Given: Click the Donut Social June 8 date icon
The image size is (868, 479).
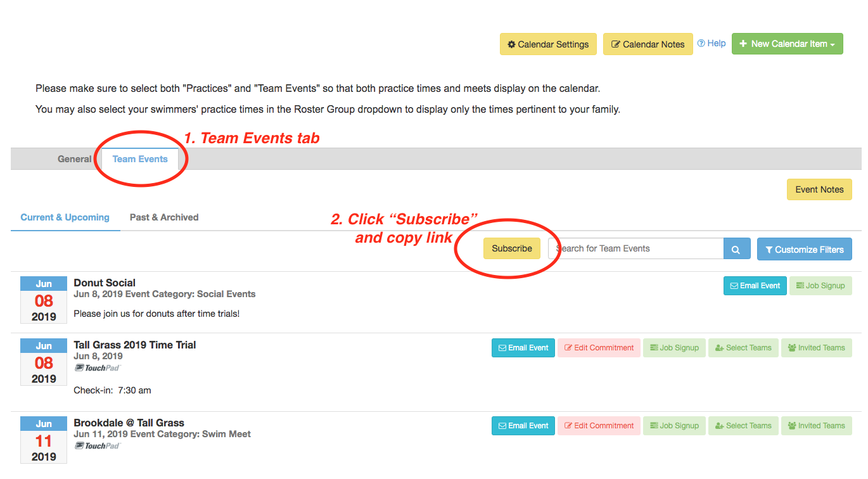Looking at the screenshot, I should point(44,300).
